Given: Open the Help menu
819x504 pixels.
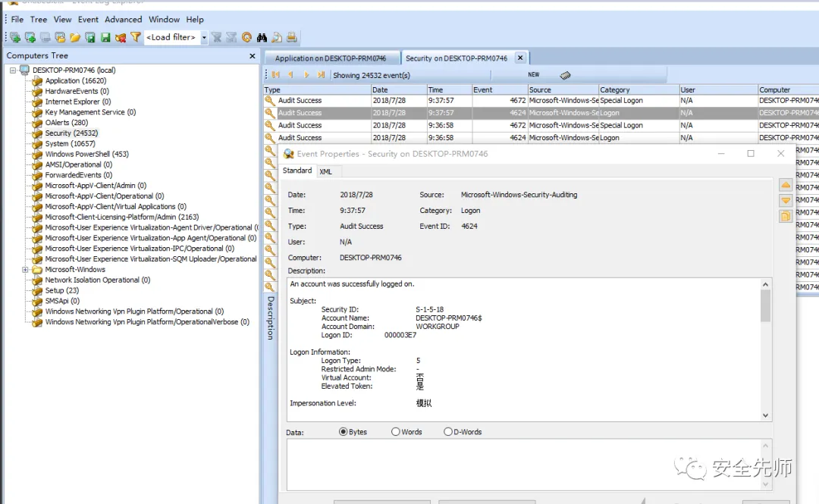Looking at the screenshot, I should (195, 19).
